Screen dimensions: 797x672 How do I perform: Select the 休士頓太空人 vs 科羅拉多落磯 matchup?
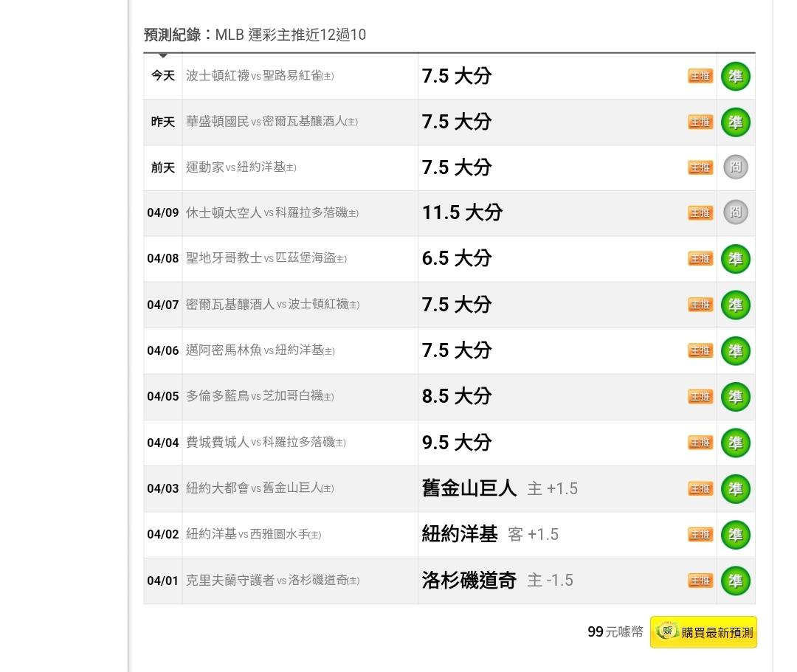272,212
